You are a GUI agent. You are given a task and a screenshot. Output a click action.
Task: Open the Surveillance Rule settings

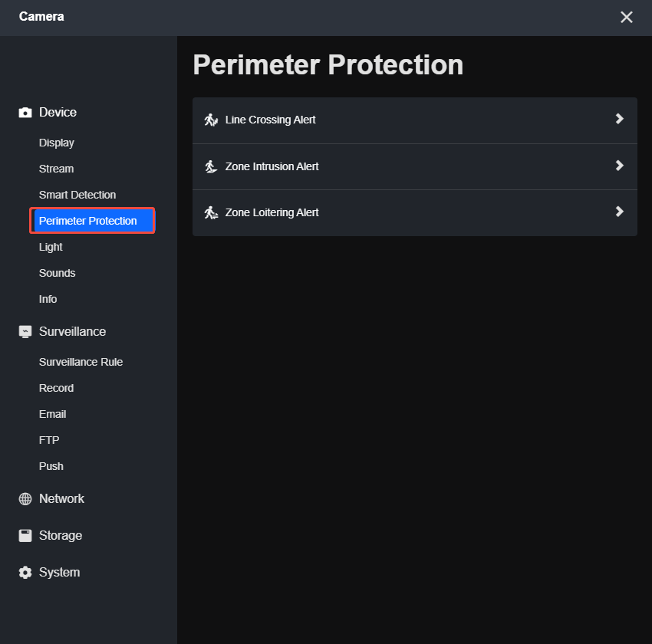(81, 362)
